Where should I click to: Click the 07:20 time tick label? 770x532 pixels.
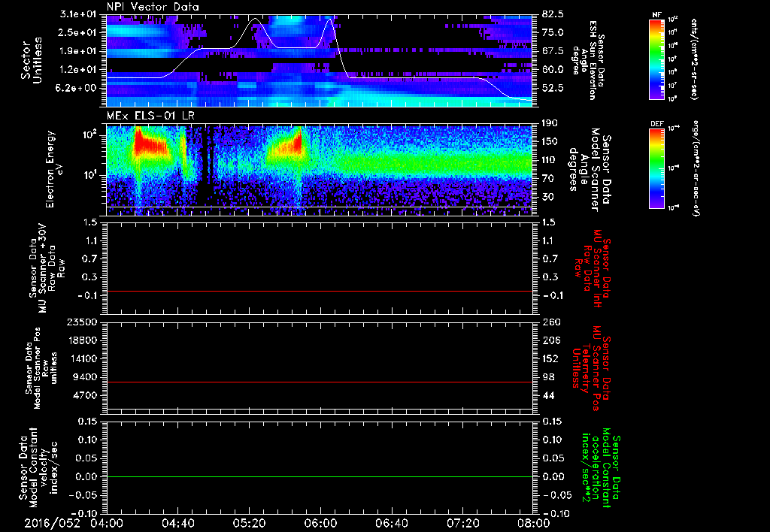pyautogui.click(x=462, y=523)
